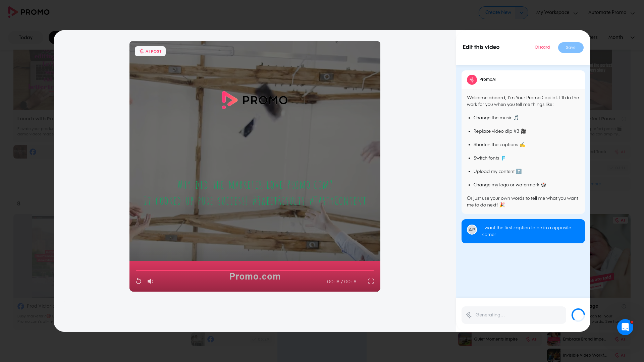Save the edited video
Screen dimensions: 644x362
tap(571, 48)
